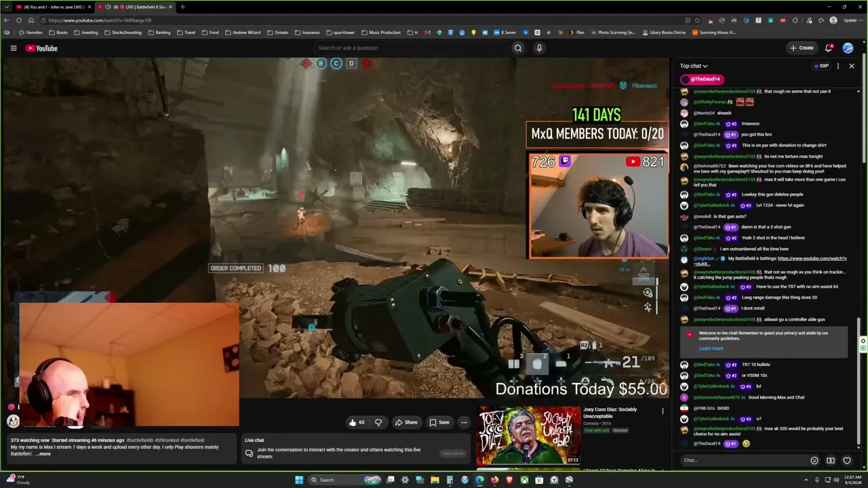The height and width of the screenshot is (488, 868).
Task: Click the Joey Coco Diaz: Sociably Unacceptable title
Action: coord(610,412)
